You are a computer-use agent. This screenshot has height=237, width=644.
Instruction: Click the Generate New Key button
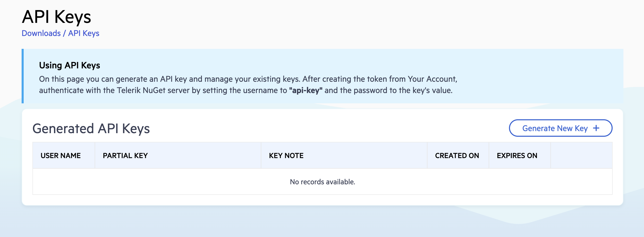click(561, 128)
